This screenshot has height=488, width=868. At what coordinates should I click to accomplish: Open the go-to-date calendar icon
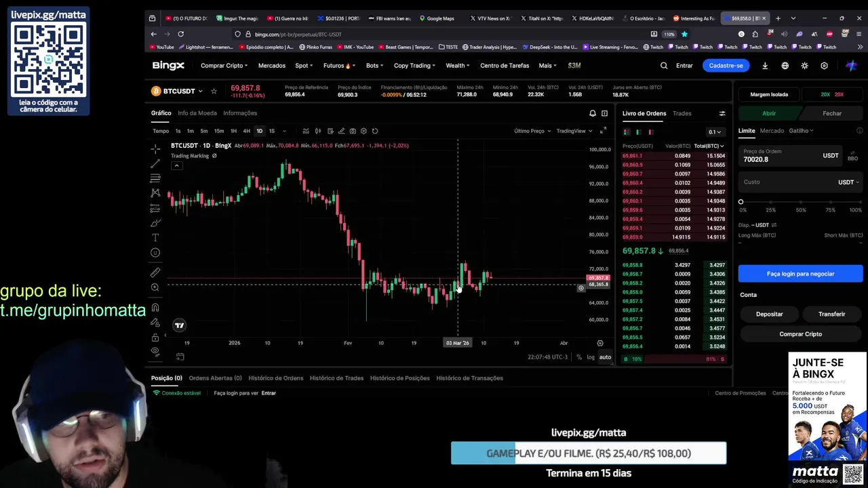pos(180,357)
